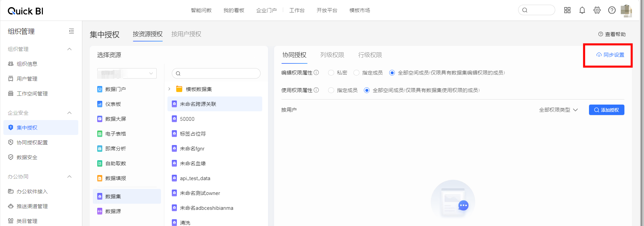The image size is (644, 226).
Task: Click the 添加授权 button
Action: 607,110
